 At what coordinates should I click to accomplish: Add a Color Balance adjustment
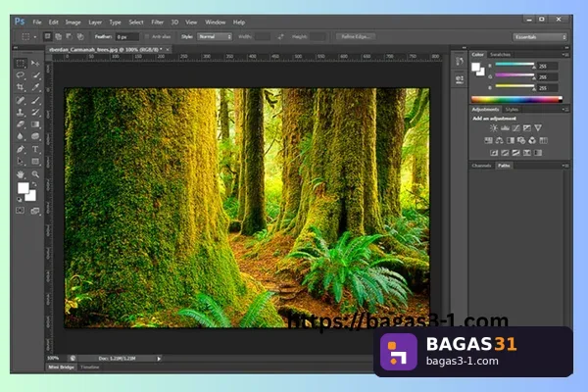coord(499,140)
